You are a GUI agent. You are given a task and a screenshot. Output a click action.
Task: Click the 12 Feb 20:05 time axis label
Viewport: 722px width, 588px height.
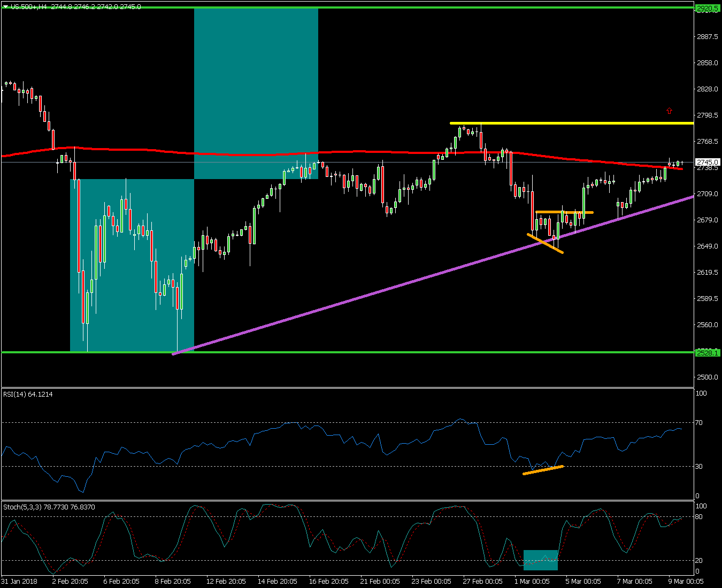226,582
